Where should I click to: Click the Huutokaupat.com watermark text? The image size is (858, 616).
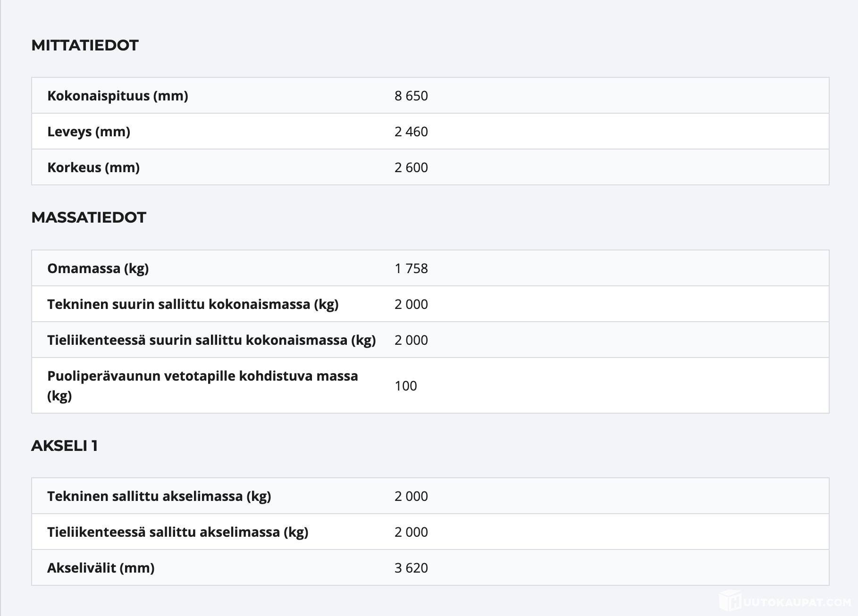[x=797, y=602]
